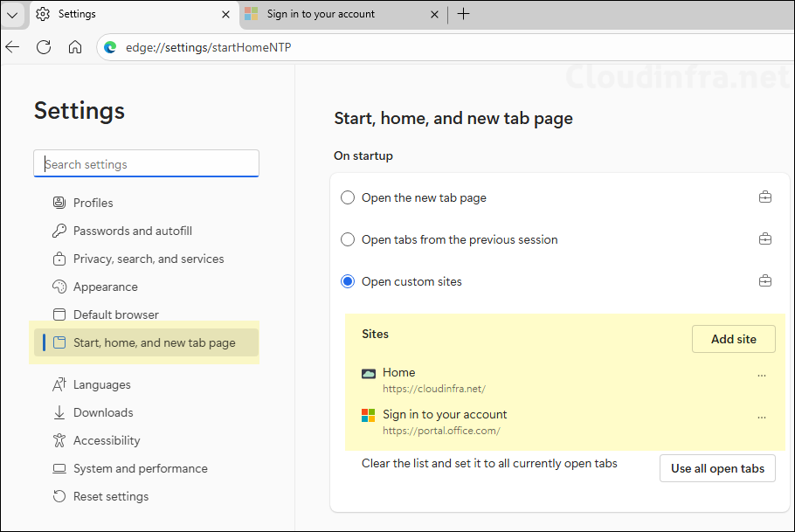Select the Profiles settings icon
The width and height of the screenshot is (795, 532).
59,203
